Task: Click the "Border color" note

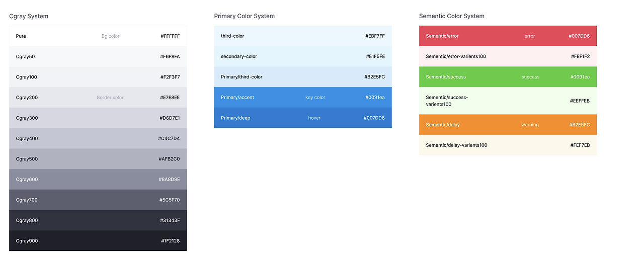Action: click(x=110, y=98)
